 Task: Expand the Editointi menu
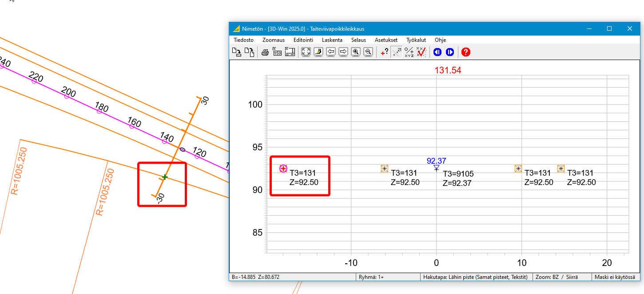point(303,40)
